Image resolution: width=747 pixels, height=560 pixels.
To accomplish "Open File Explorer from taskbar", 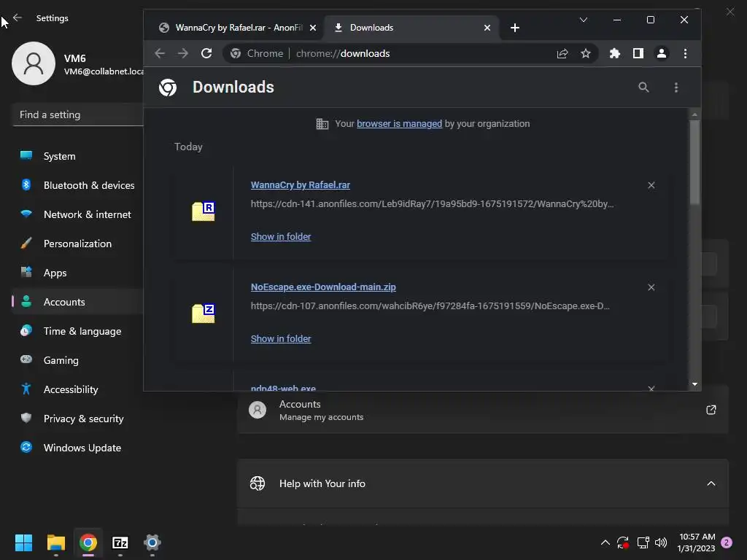I will 55,542.
